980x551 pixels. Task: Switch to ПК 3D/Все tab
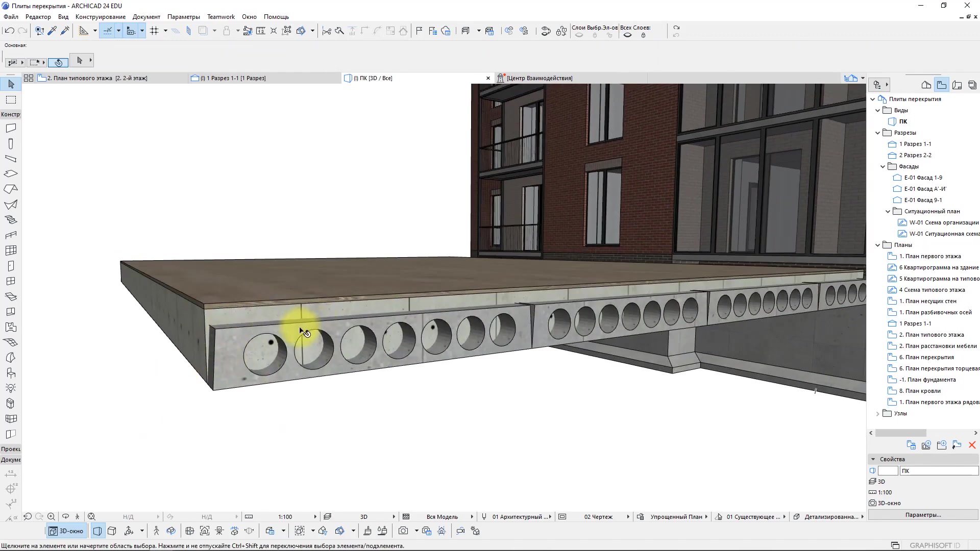[374, 78]
